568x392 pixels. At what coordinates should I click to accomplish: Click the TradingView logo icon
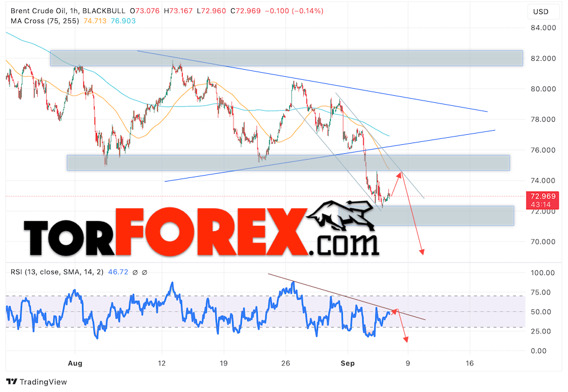point(12,381)
